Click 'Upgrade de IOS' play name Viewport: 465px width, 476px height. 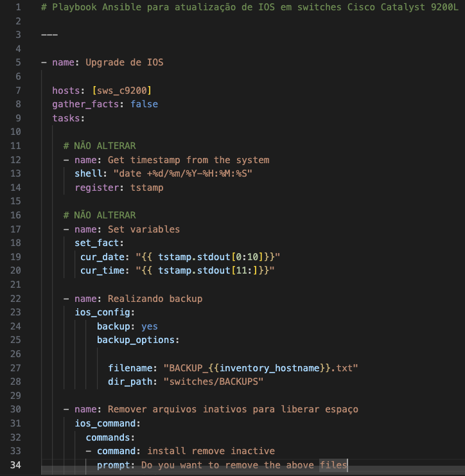125,62
